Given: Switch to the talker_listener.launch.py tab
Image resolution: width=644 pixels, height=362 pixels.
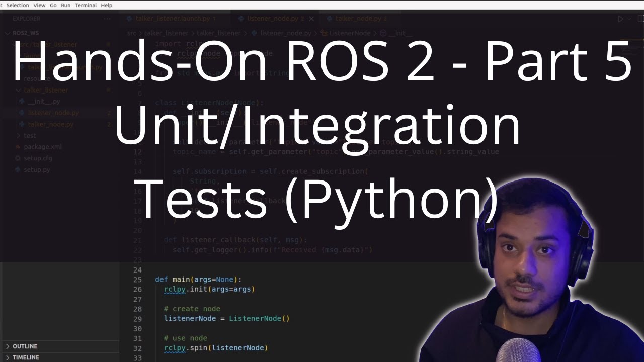Looking at the screenshot, I should click(x=175, y=19).
